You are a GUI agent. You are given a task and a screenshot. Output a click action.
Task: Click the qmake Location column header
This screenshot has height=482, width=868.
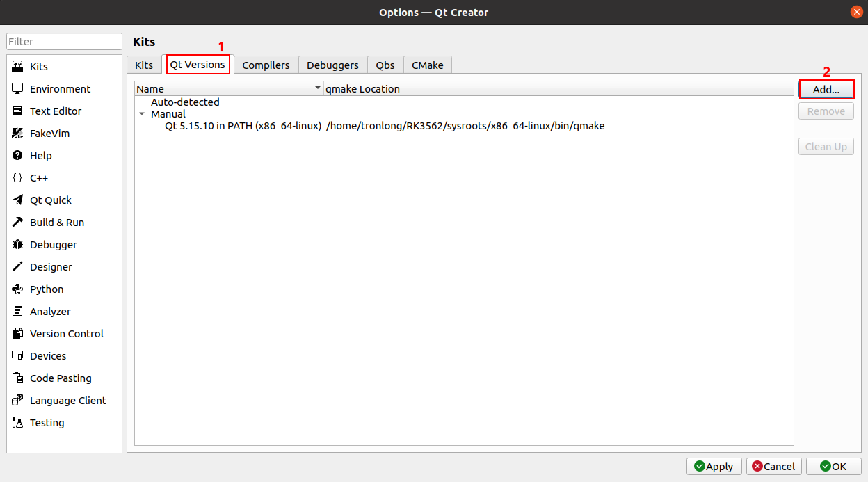[558, 89]
